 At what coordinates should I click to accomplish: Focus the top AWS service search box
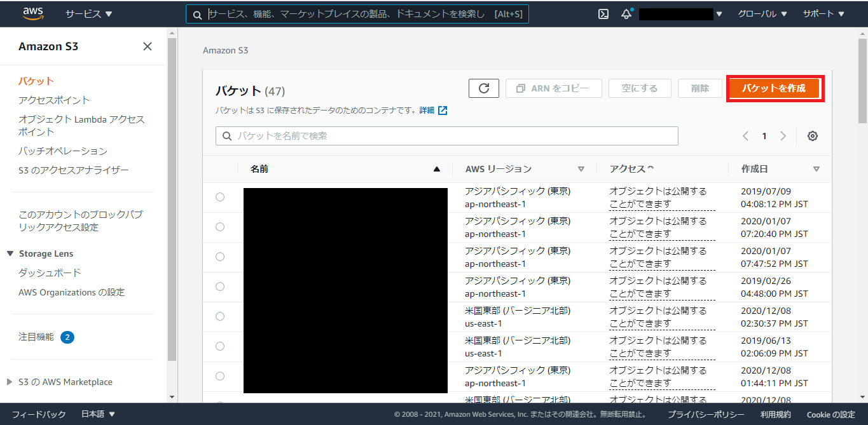point(357,14)
